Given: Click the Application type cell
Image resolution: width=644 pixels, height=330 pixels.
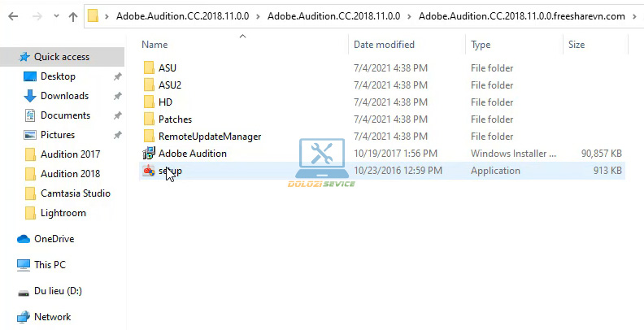Looking at the screenshot, I should click(x=495, y=171).
